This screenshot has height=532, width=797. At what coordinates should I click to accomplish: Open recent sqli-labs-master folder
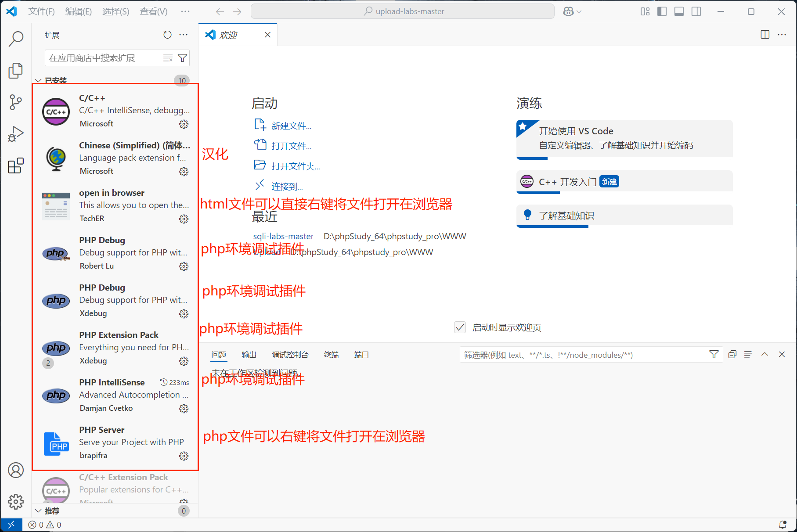click(283, 236)
